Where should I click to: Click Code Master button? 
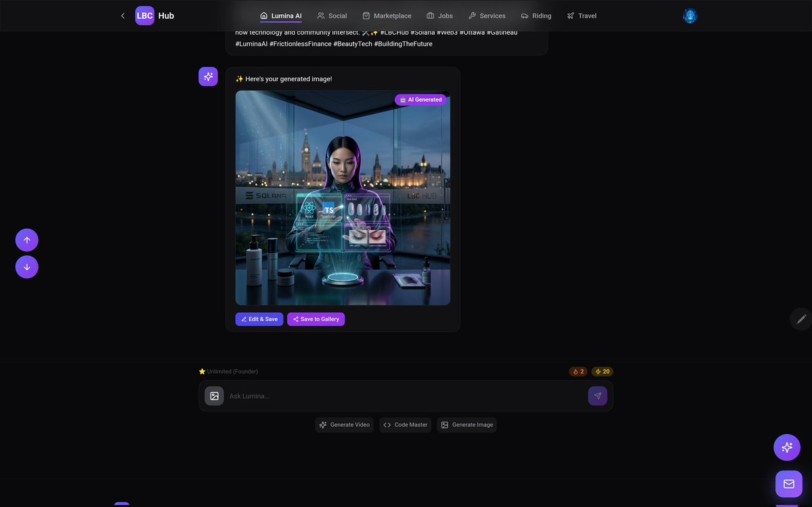pos(406,424)
